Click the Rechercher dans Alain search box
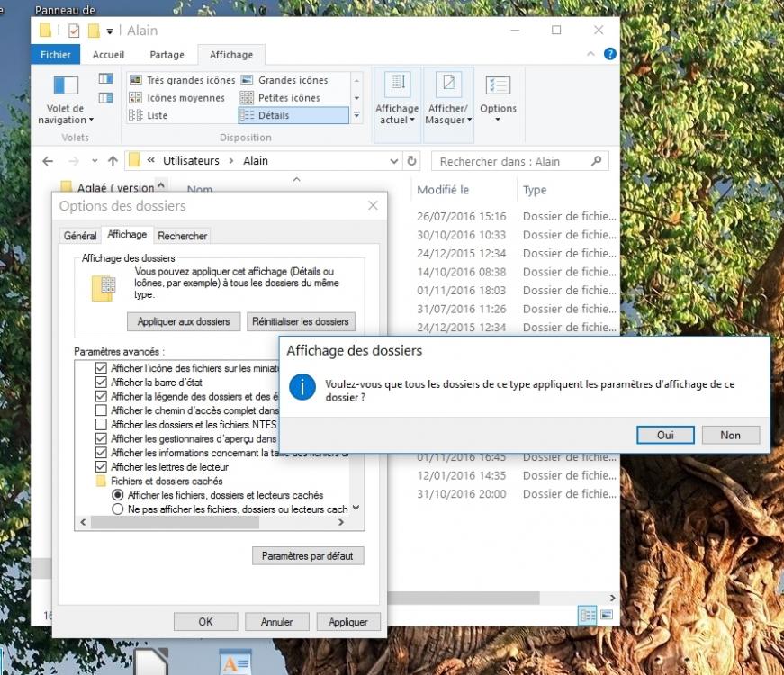The height and width of the screenshot is (675, 784). 511,161
